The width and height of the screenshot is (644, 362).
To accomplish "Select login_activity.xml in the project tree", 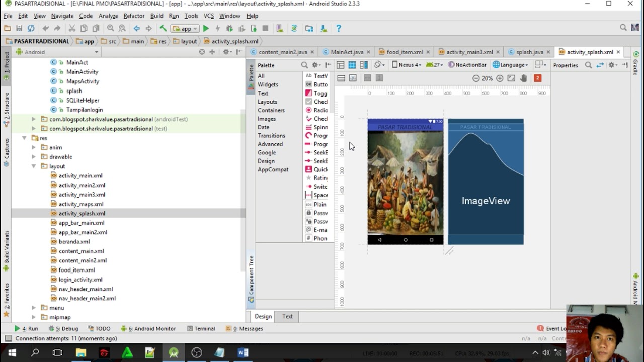I will (x=80, y=280).
